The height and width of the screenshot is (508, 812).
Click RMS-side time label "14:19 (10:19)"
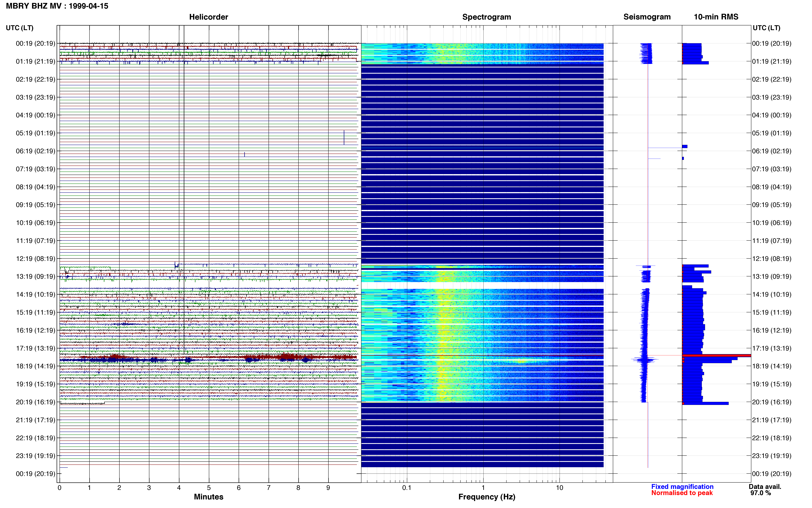772,295
